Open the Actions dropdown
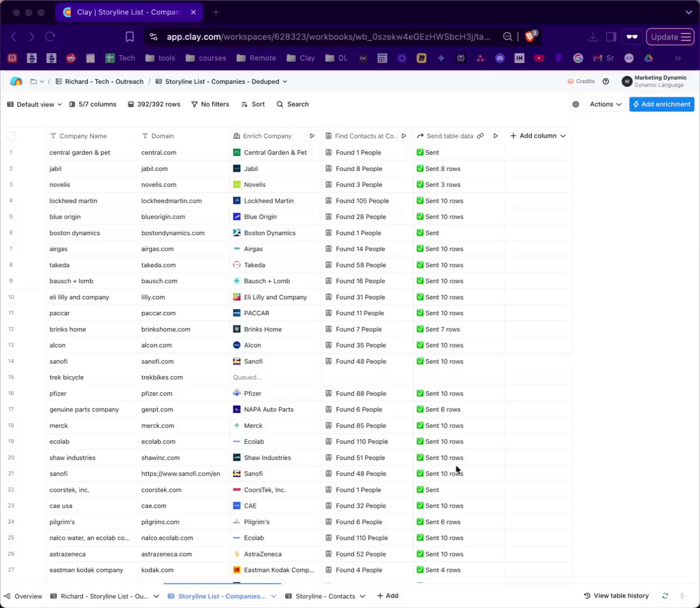This screenshot has width=700, height=608. [x=605, y=104]
